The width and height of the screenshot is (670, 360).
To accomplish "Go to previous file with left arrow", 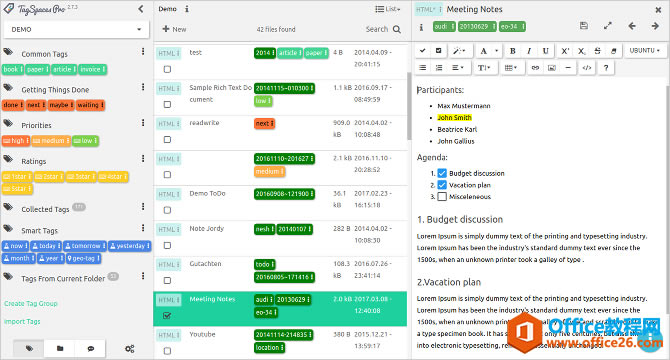I will click(632, 26).
